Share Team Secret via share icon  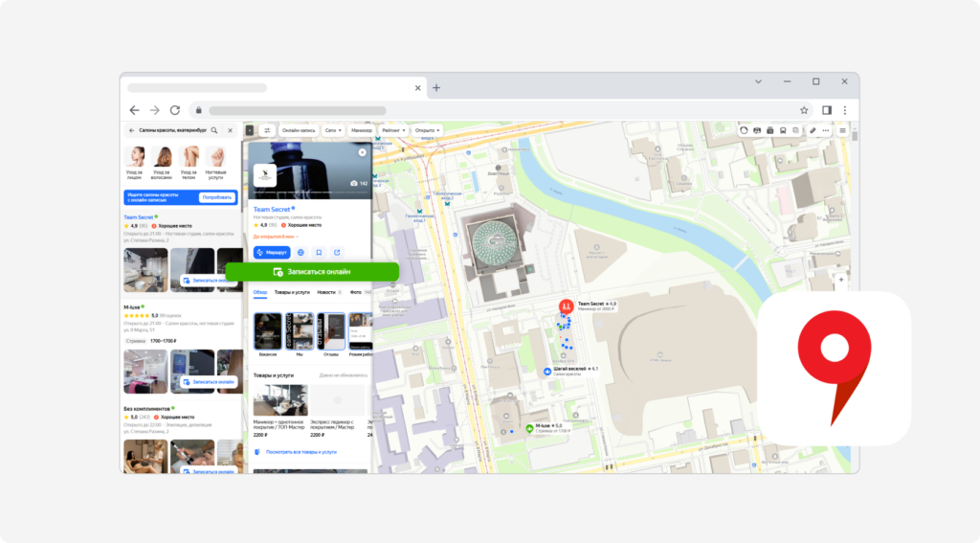coord(337,252)
